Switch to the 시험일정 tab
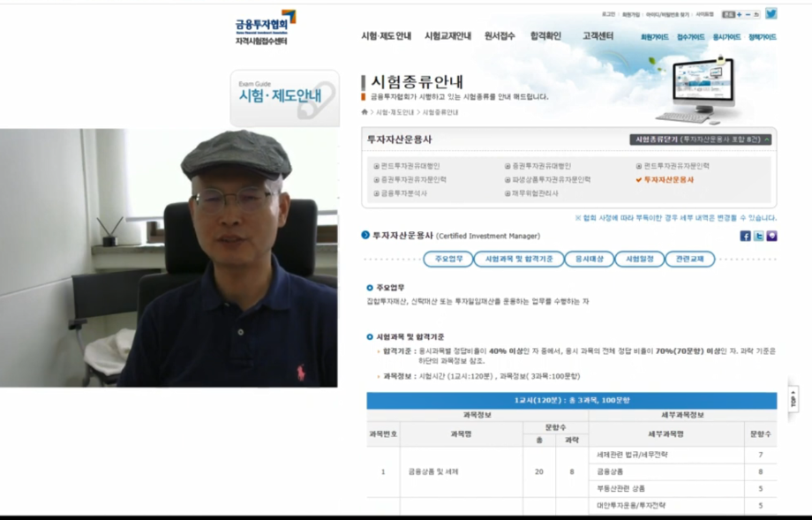This screenshot has width=812, height=520. click(x=638, y=260)
